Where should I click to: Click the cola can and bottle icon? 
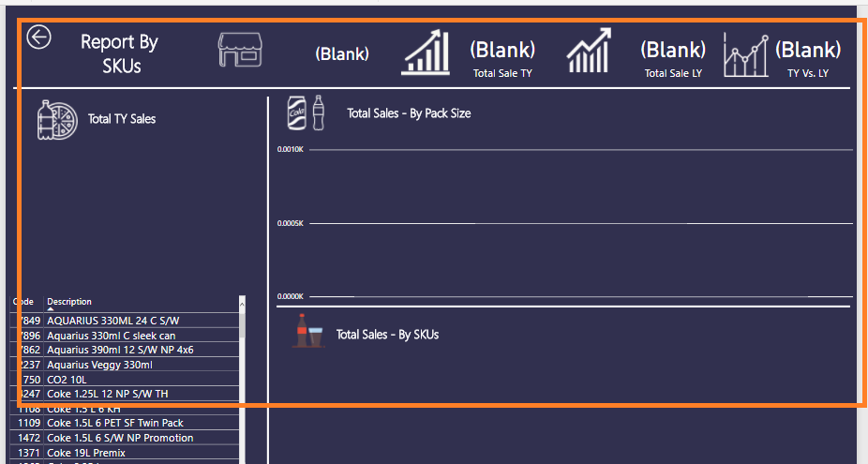click(307, 113)
